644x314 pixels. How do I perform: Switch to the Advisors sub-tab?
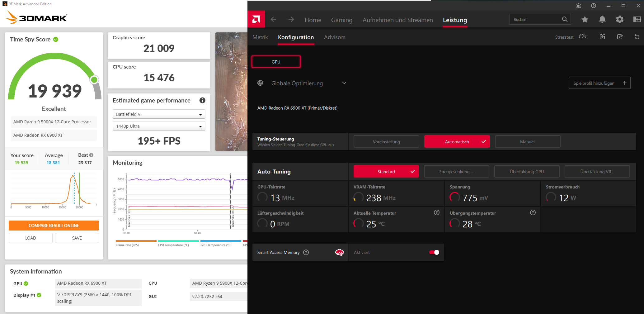click(x=335, y=37)
